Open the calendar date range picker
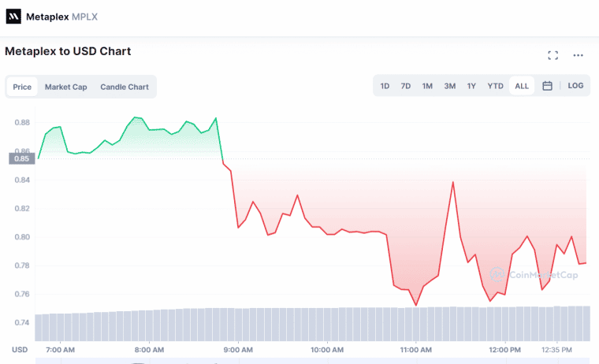Screen dimensions: 599x364 pos(547,86)
